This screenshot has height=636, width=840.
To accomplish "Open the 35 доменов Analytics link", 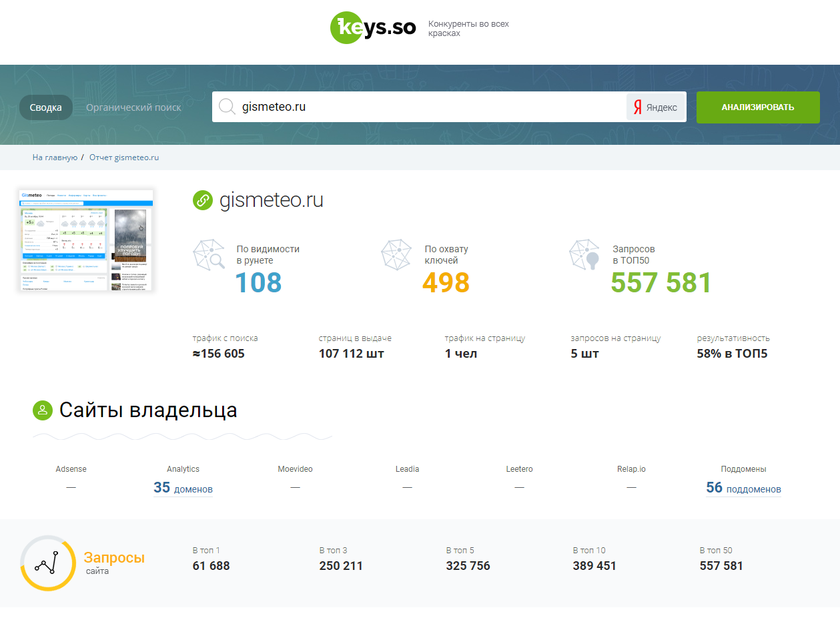I will [183, 488].
